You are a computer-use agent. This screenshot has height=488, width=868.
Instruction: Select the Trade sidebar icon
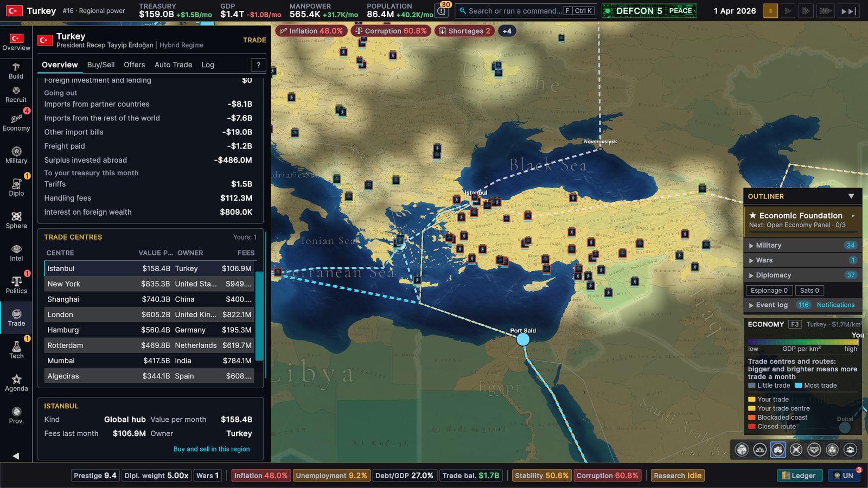pos(16,318)
